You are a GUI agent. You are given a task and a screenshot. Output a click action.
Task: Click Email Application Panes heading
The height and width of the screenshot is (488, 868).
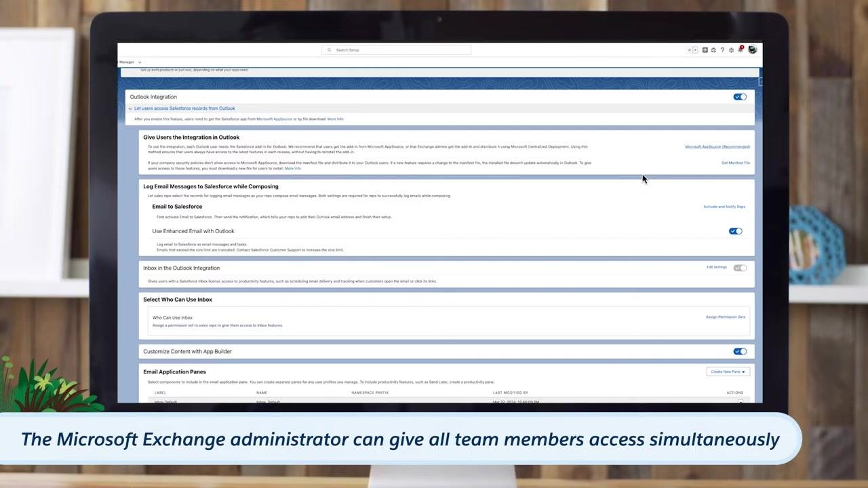point(175,371)
